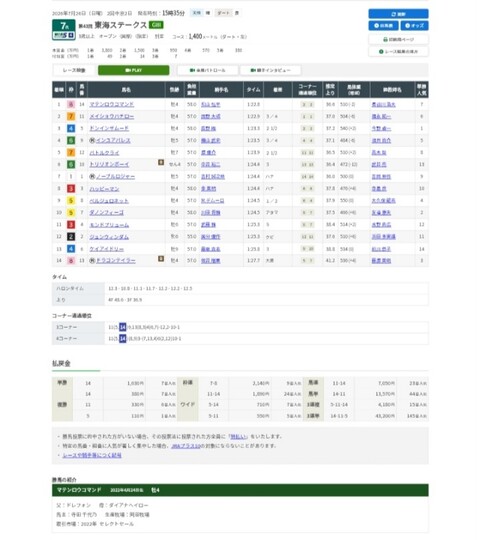Open the trainer link in ジュンウィンダム row
This screenshot has width=480, height=540.
pyautogui.click(x=383, y=237)
